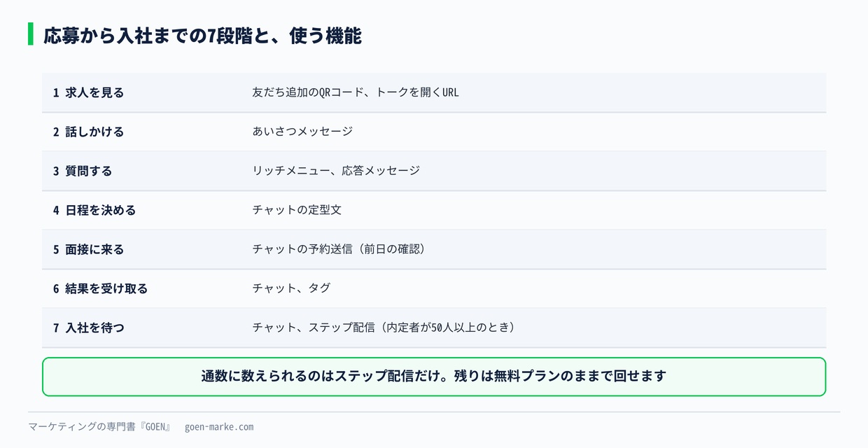Click the cell チャットの定型文

coord(297,210)
